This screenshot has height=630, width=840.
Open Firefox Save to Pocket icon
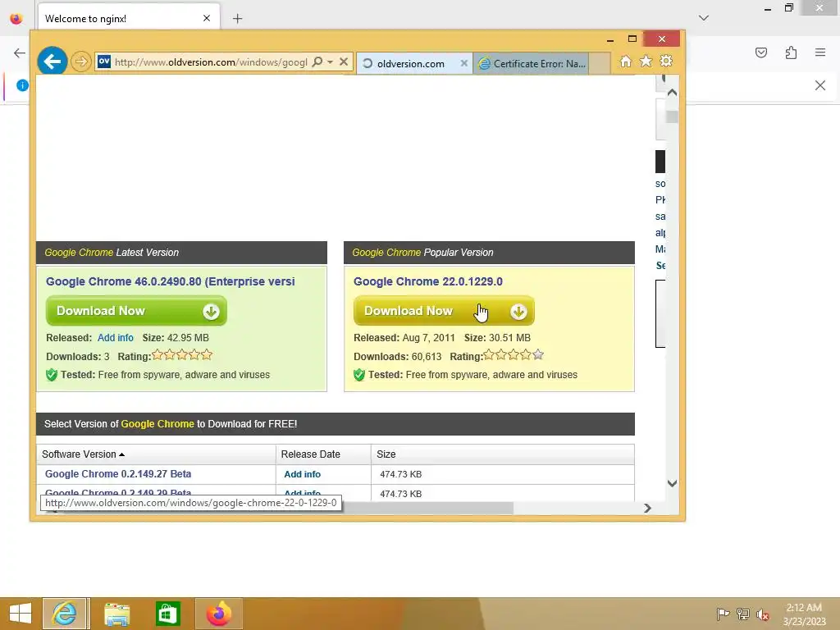point(761,52)
